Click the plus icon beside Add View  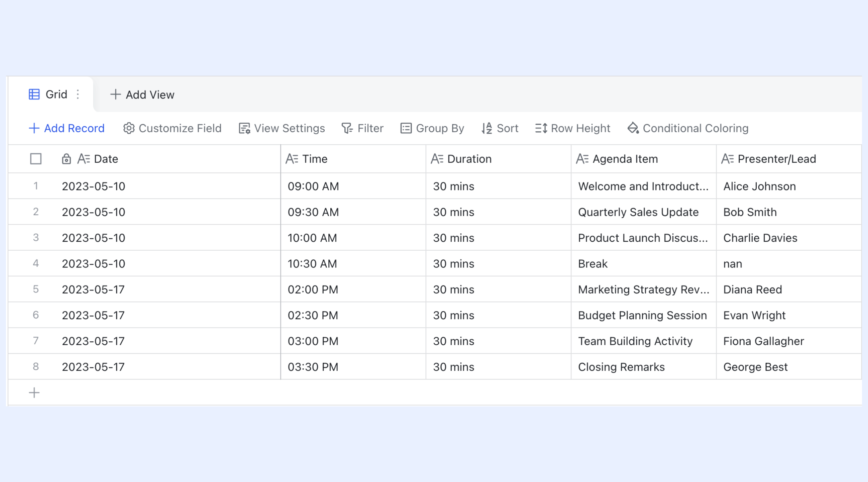coord(115,94)
